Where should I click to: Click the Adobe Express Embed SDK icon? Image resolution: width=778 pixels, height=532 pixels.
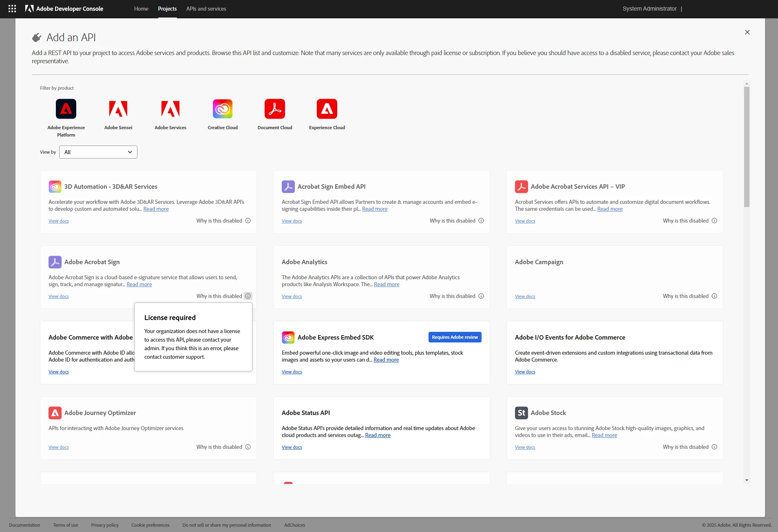tap(288, 338)
